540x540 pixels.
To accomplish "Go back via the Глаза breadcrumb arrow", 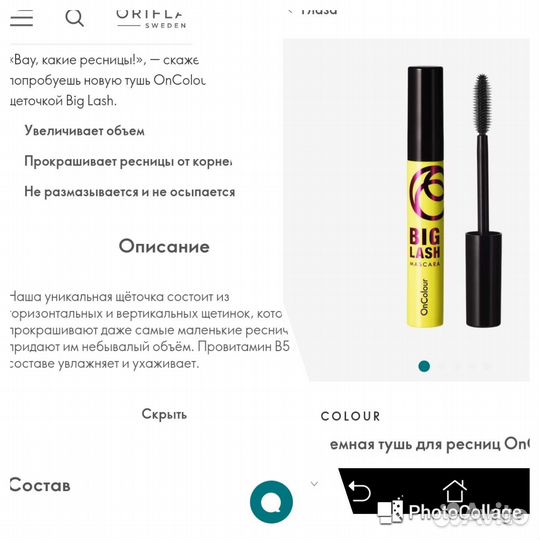I will click(291, 11).
